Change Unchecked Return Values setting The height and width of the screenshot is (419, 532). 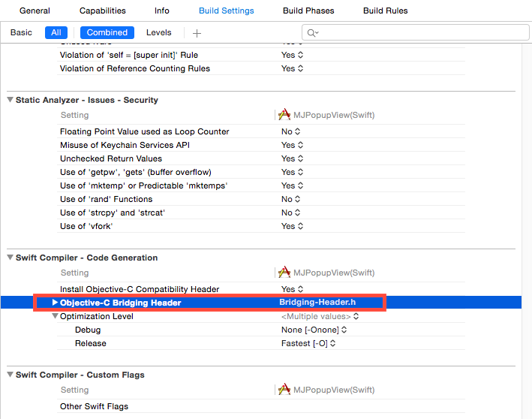coord(292,159)
